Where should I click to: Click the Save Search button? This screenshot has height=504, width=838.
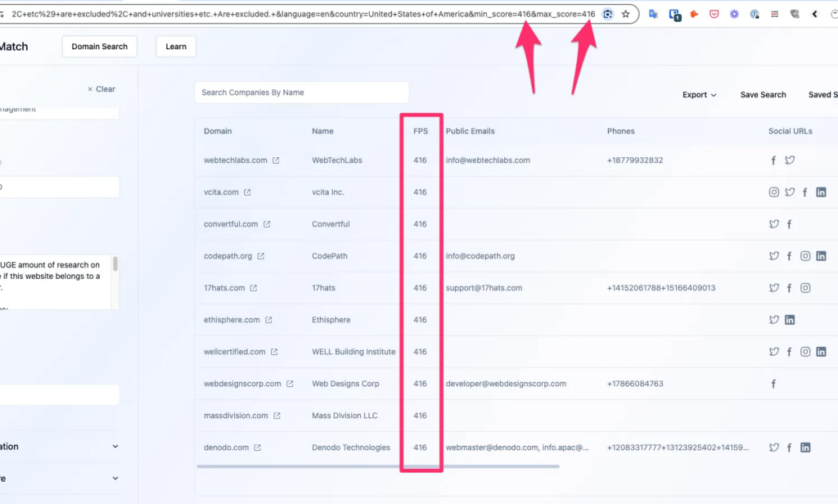tap(763, 95)
